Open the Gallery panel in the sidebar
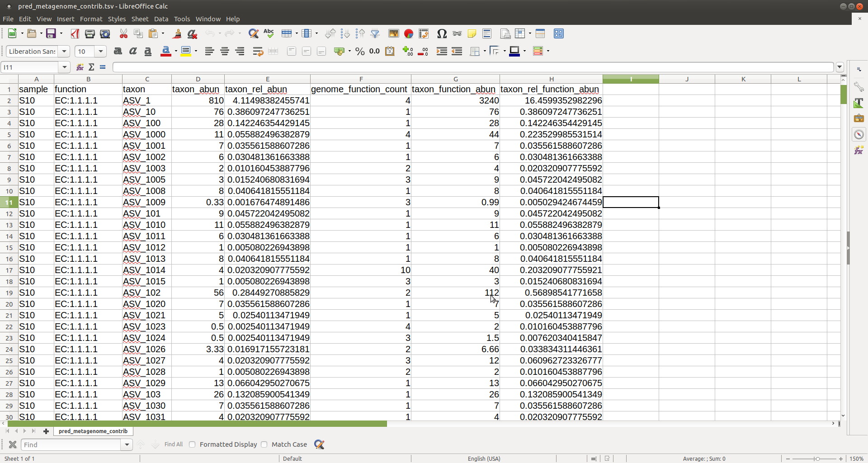The image size is (868, 463). coord(859,118)
